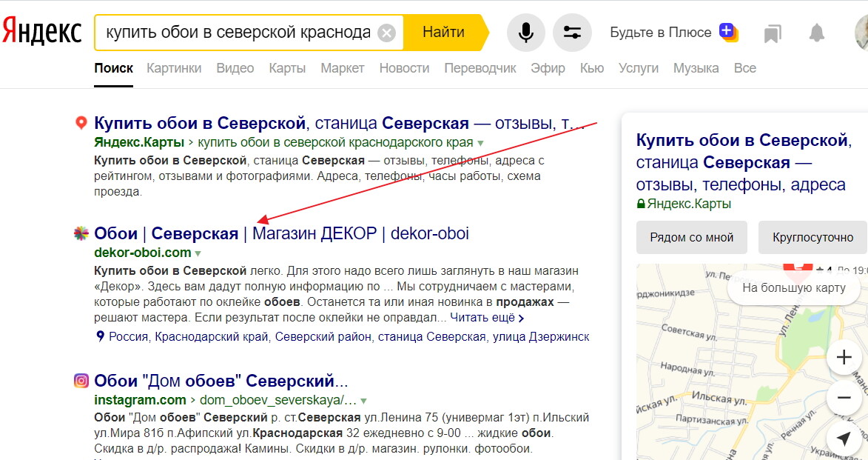Open the Все services tab
Screen dimensions: 868x460
744,68
